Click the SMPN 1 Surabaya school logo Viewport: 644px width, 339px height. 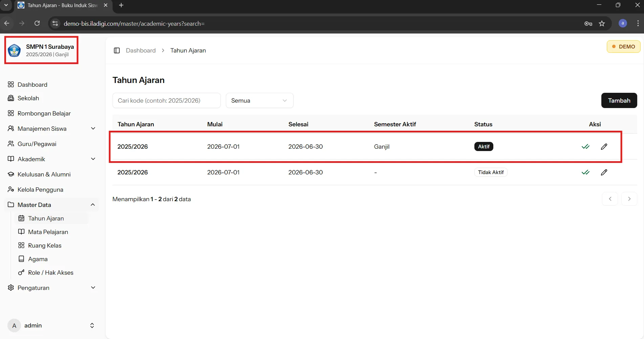[14, 50]
